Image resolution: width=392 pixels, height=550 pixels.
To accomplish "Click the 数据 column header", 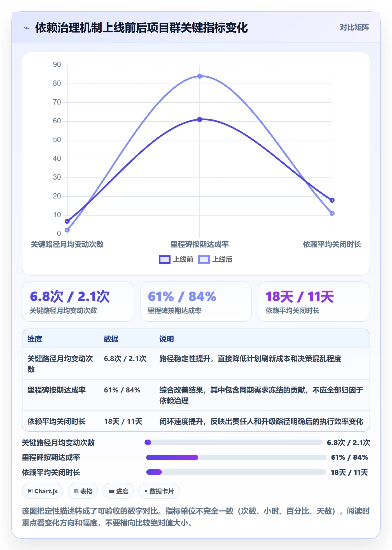I will click(x=111, y=339).
